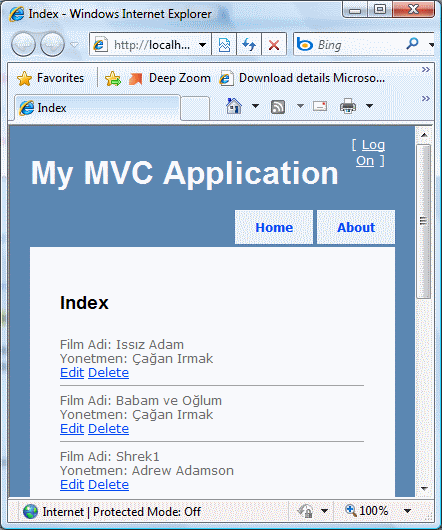Click the red Stop loading icon
442x530 pixels.
pos(274,44)
